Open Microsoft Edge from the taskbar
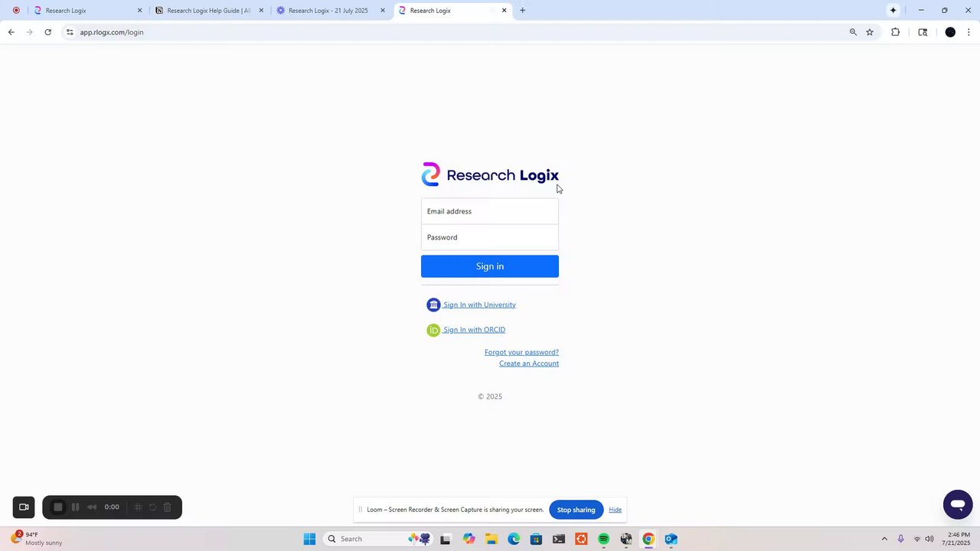This screenshot has width=980, height=551. (514, 539)
